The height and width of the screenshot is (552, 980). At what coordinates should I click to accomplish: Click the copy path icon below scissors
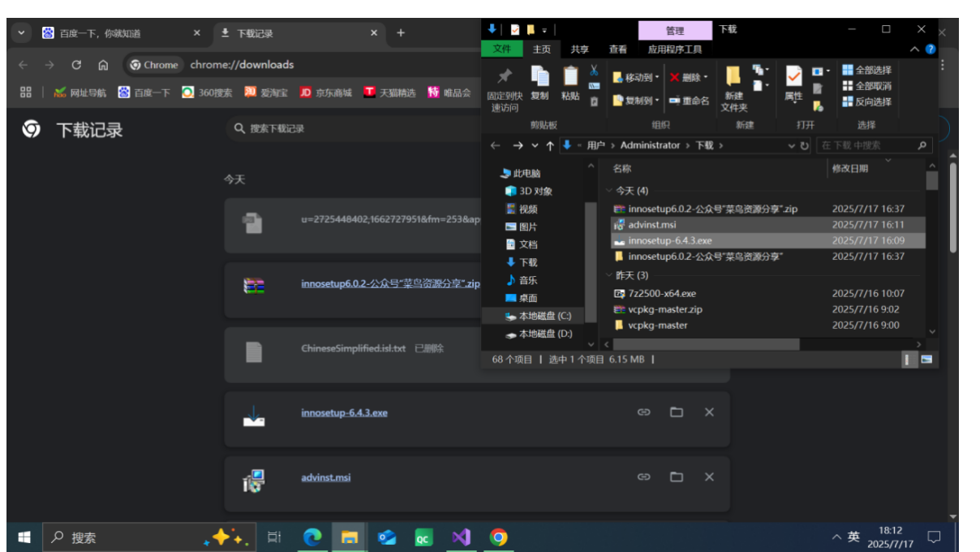tap(594, 85)
